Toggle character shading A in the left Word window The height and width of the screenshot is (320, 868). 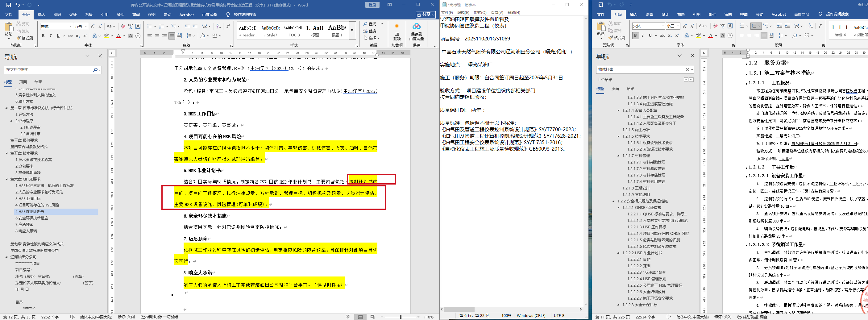pyautogui.click(x=131, y=36)
